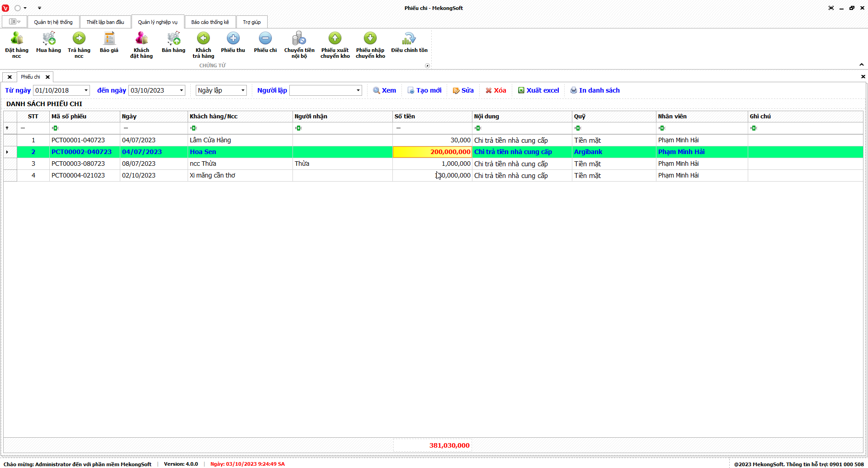The image size is (868, 468).
Task: Open the Ngày lập filter dropdown
Action: point(243,90)
